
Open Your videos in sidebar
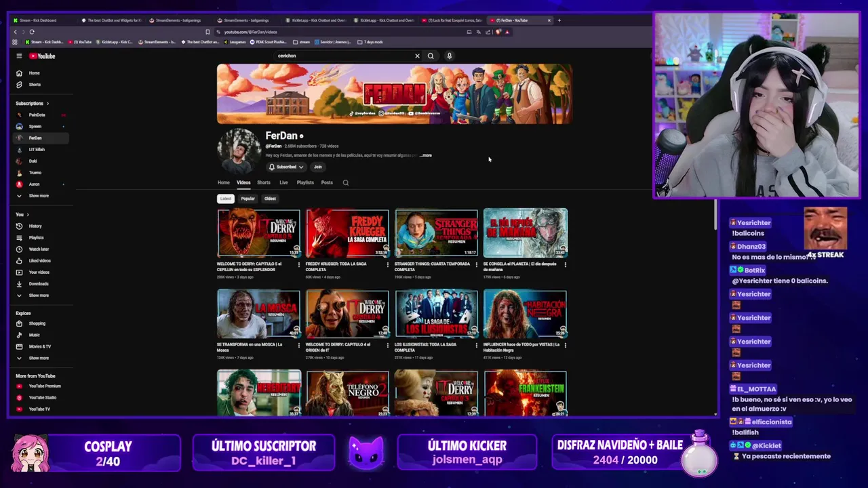coord(41,272)
